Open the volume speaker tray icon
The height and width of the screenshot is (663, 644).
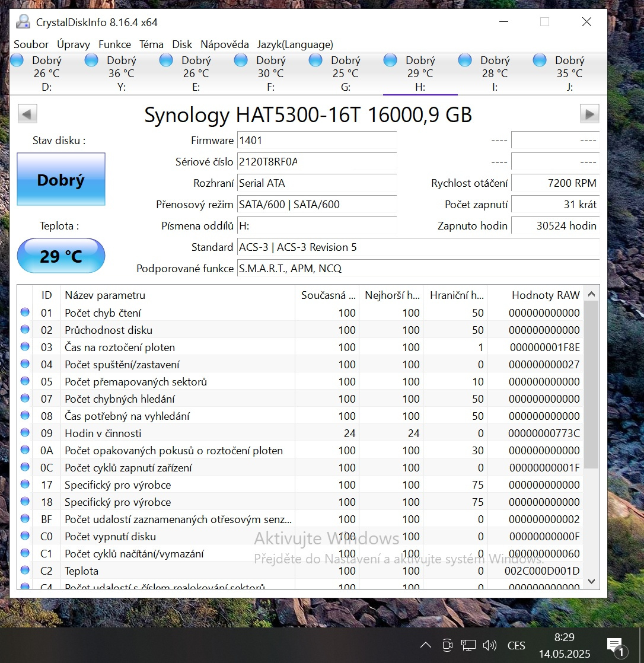point(489,645)
